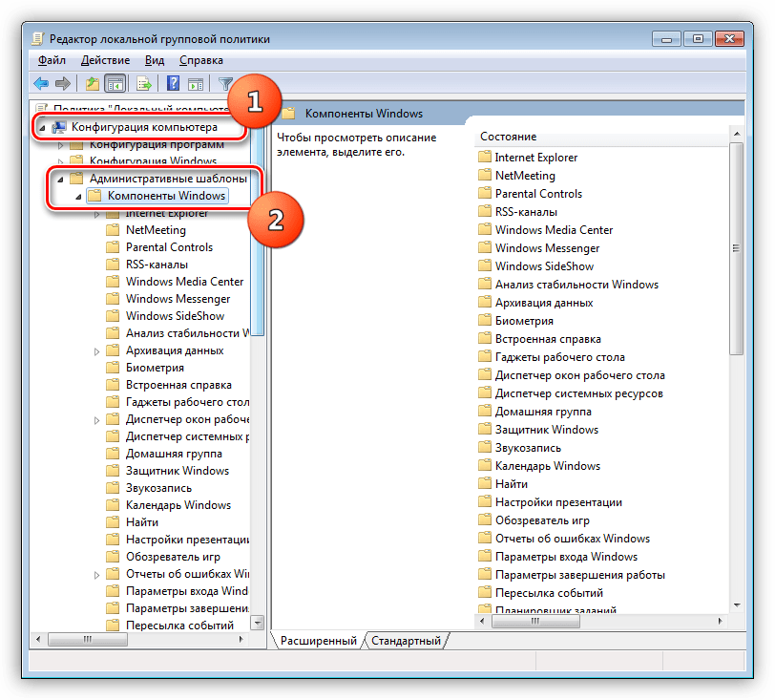The image size is (775, 700).
Task: Click the Forward arrow toolbar icon
Action: tap(62, 83)
